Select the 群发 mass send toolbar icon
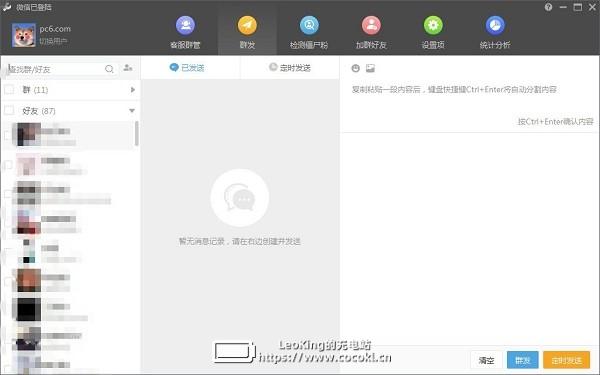 point(247,25)
